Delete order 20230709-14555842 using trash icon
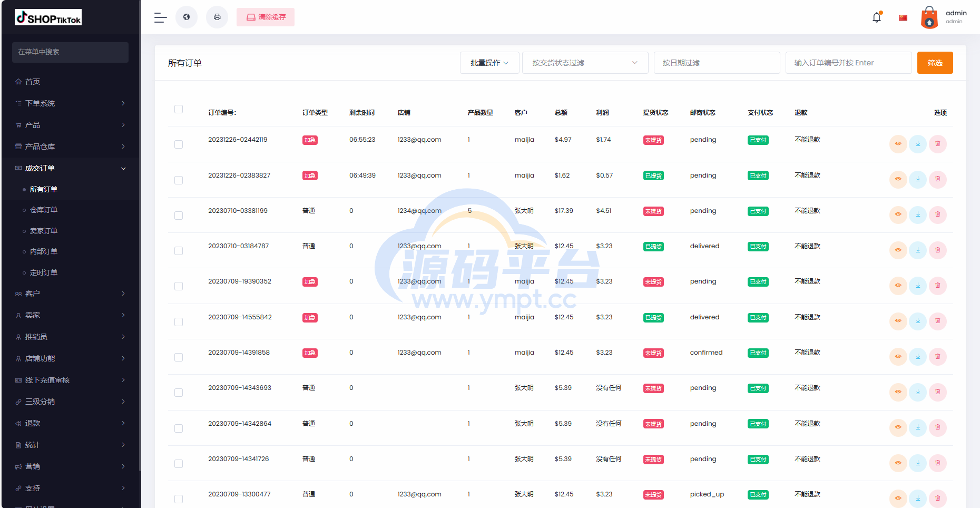This screenshot has height=508, width=980. pos(938,321)
